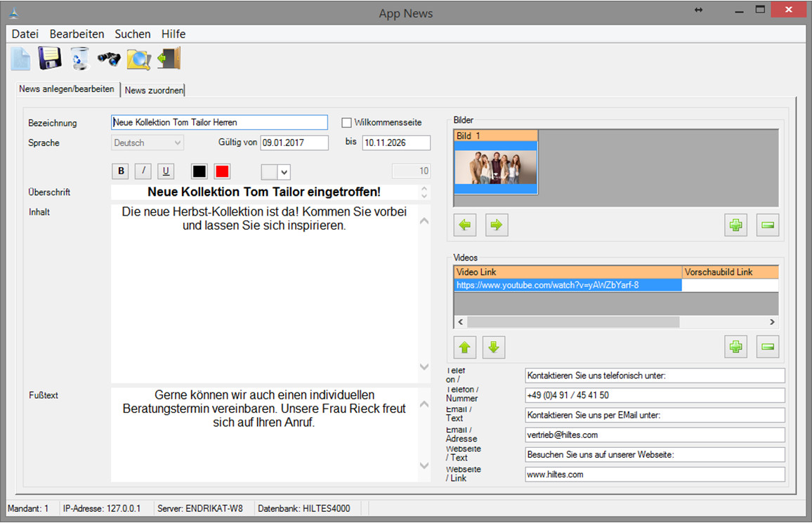Toggle bold formatting button
This screenshot has width=812, height=523.
point(121,171)
